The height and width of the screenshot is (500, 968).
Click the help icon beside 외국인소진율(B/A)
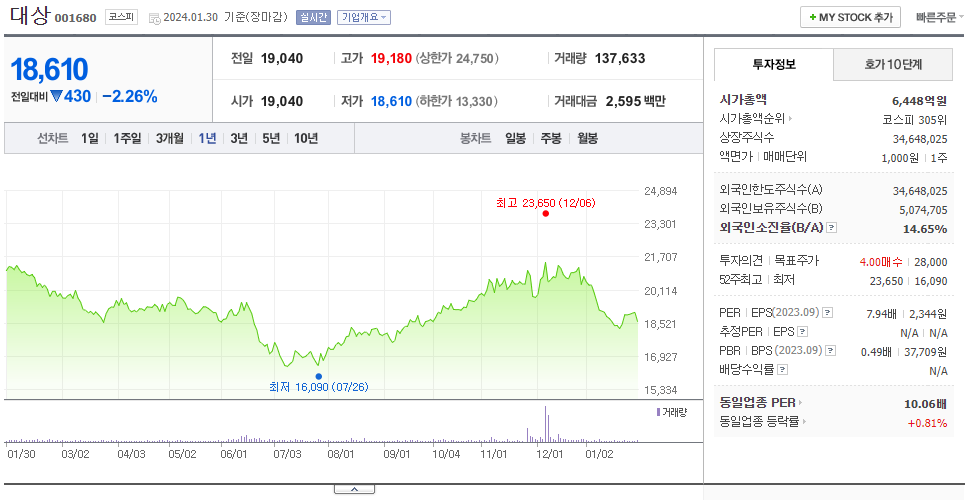pyautogui.click(x=832, y=228)
